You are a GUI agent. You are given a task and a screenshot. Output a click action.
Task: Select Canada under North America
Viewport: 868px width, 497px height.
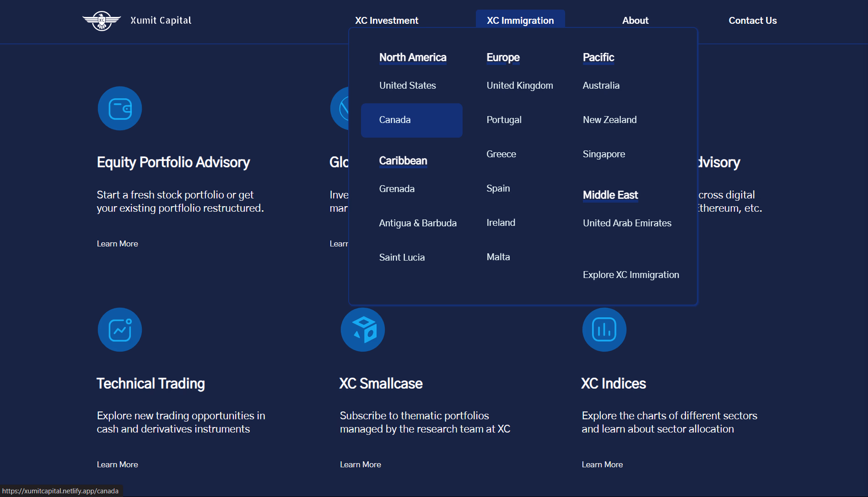point(394,120)
